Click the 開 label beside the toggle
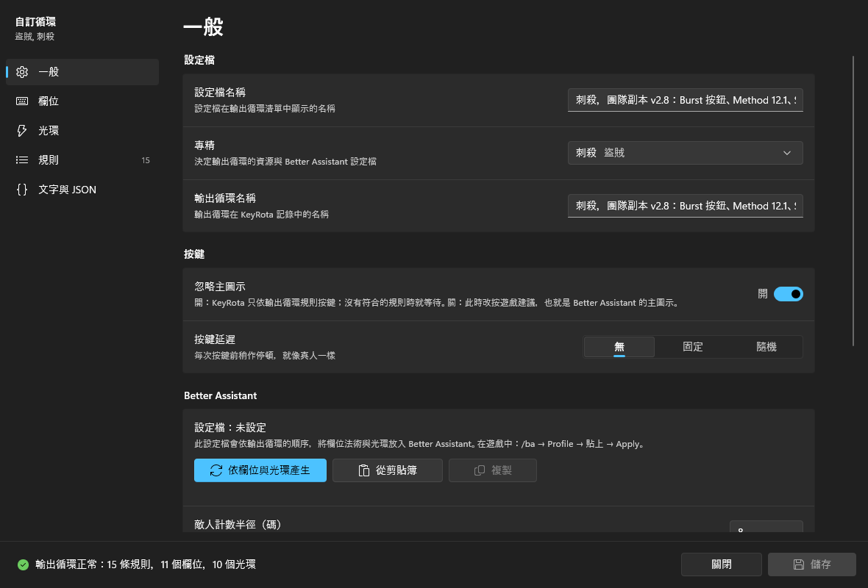Screen dimensions: 868x588 tap(762, 294)
